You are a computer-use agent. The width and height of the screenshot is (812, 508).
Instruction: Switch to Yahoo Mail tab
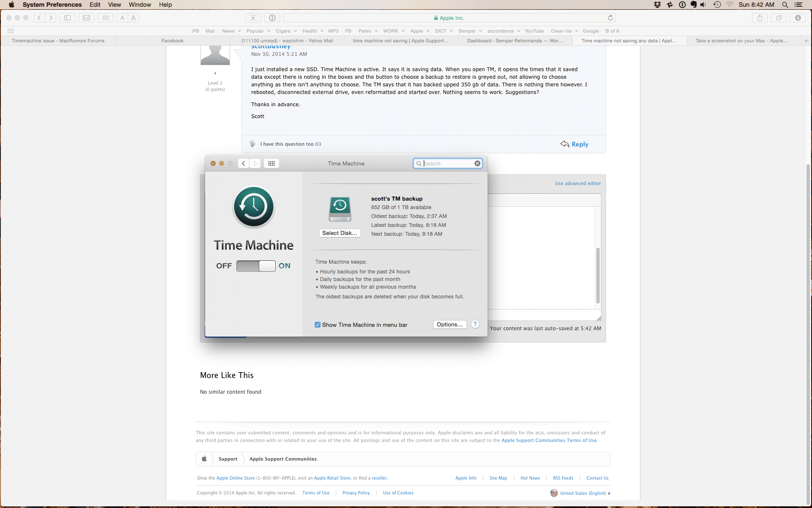287,41
